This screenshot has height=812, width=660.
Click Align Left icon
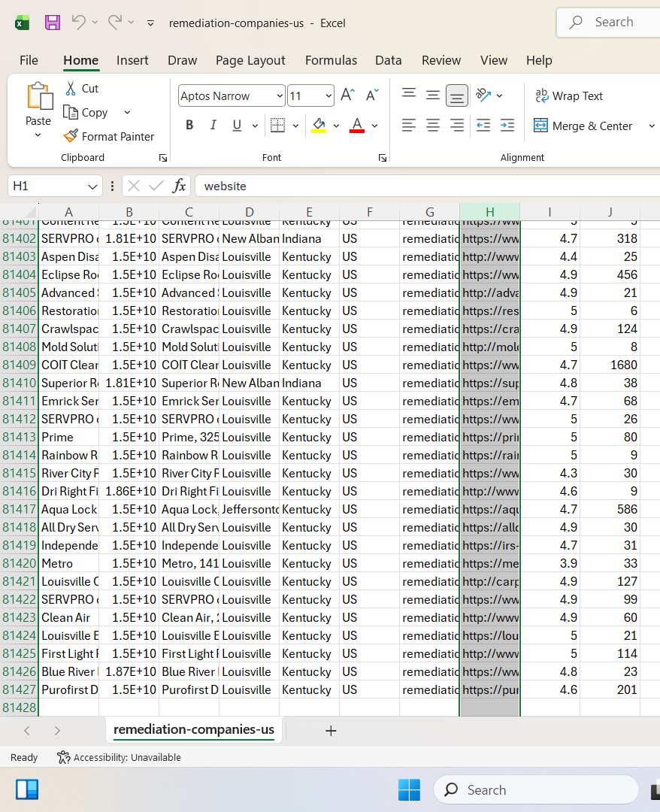point(409,125)
